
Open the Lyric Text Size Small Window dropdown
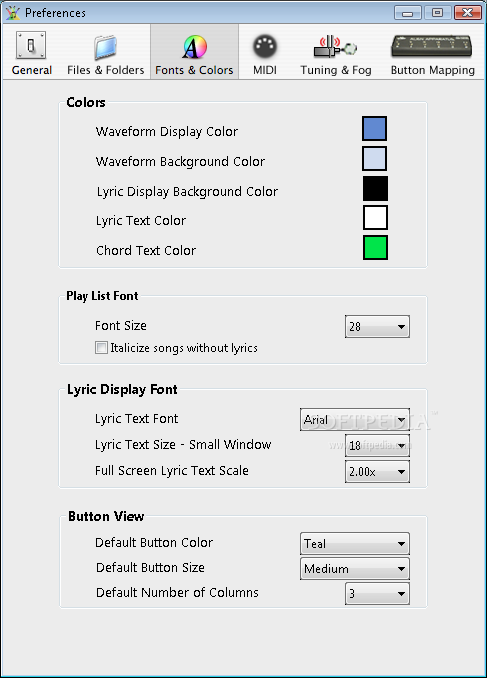(x=377, y=445)
